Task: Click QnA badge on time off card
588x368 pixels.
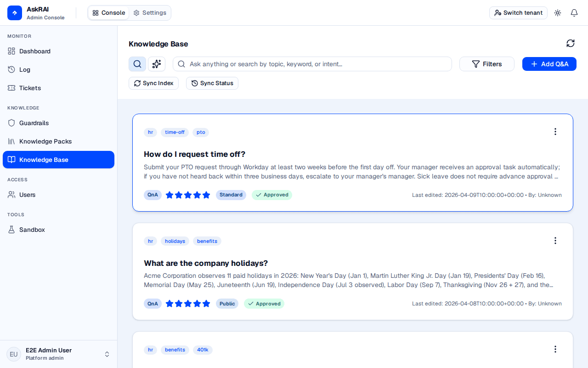Action: click(x=153, y=195)
